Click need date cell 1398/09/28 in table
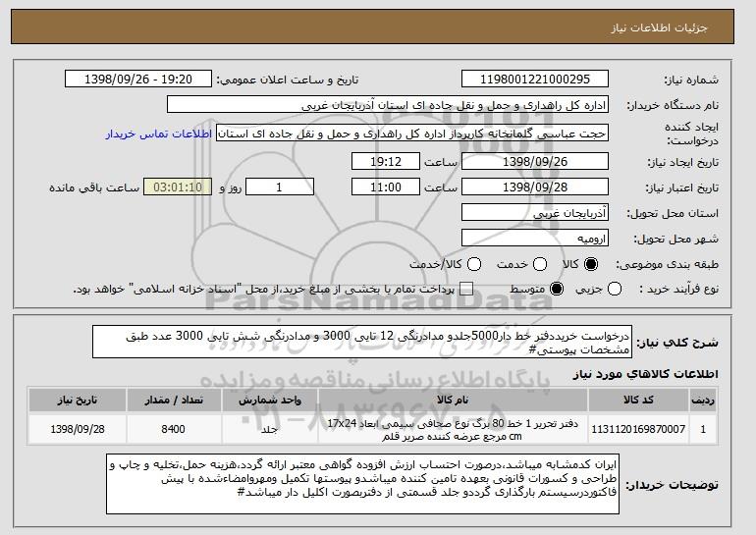The width and height of the screenshot is (756, 535). pyautogui.click(x=78, y=429)
